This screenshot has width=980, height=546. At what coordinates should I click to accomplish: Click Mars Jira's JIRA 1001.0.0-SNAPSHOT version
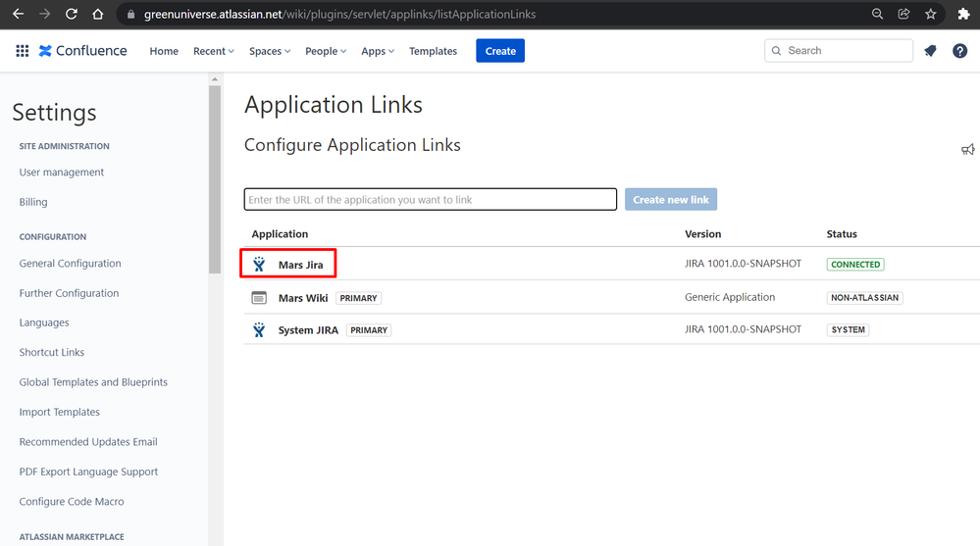point(743,264)
